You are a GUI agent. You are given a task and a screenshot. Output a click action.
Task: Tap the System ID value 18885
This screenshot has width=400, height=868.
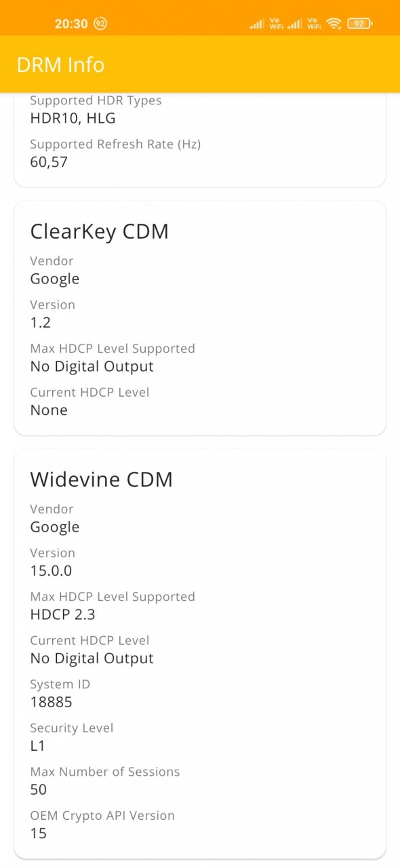point(51,702)
